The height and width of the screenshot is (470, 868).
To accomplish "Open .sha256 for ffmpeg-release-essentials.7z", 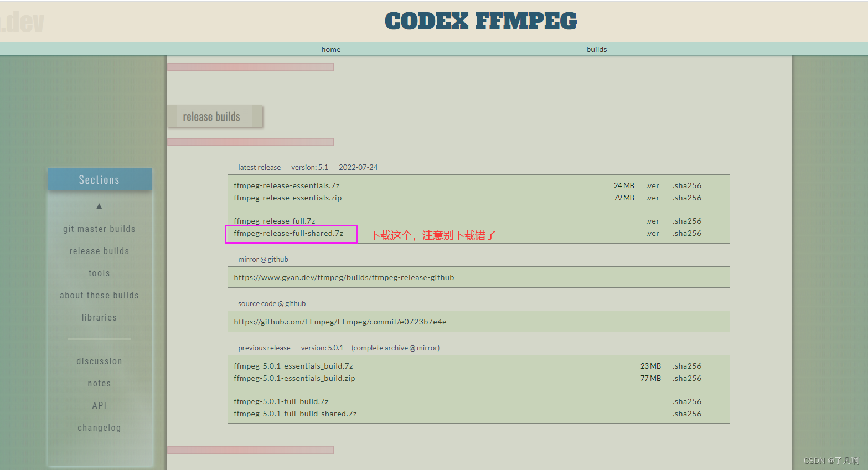I will [687, 185].
